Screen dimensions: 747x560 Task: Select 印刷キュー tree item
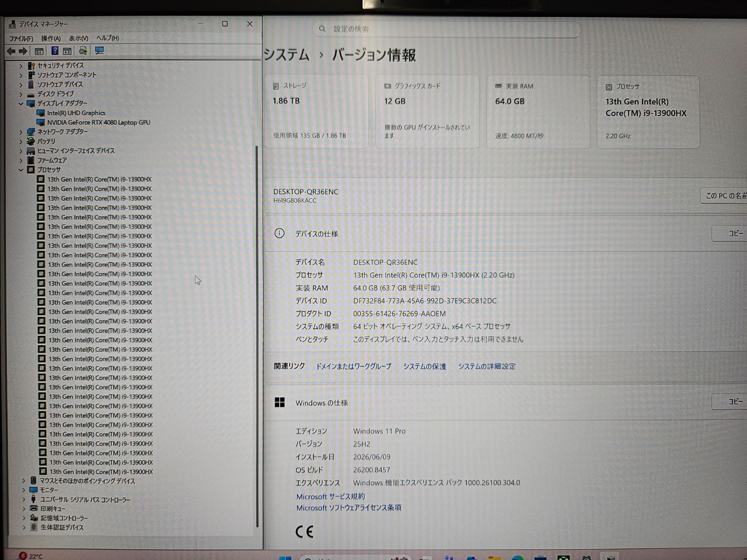(53, 509)
